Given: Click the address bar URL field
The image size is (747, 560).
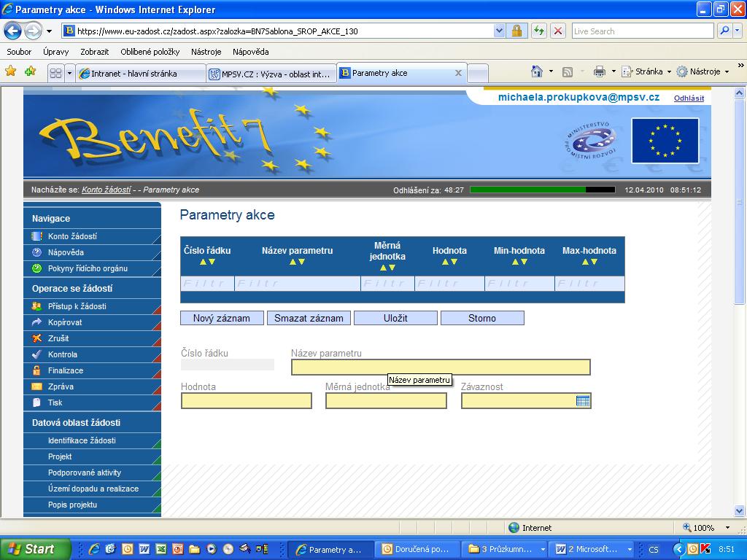Looking at the screenshot, I should [279, 31].
